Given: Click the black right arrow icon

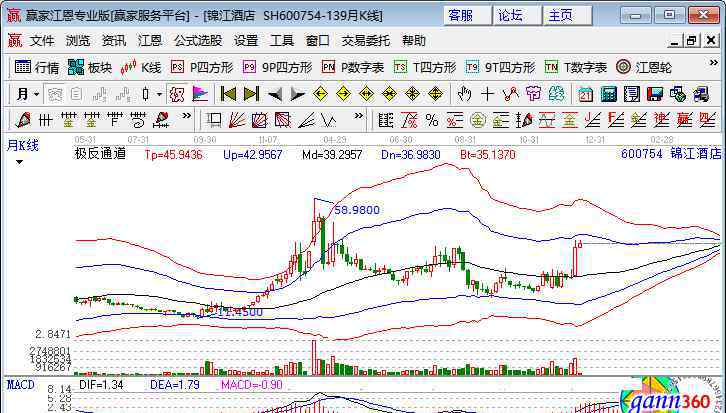Looking at the screenshot, I should [297, 95].
